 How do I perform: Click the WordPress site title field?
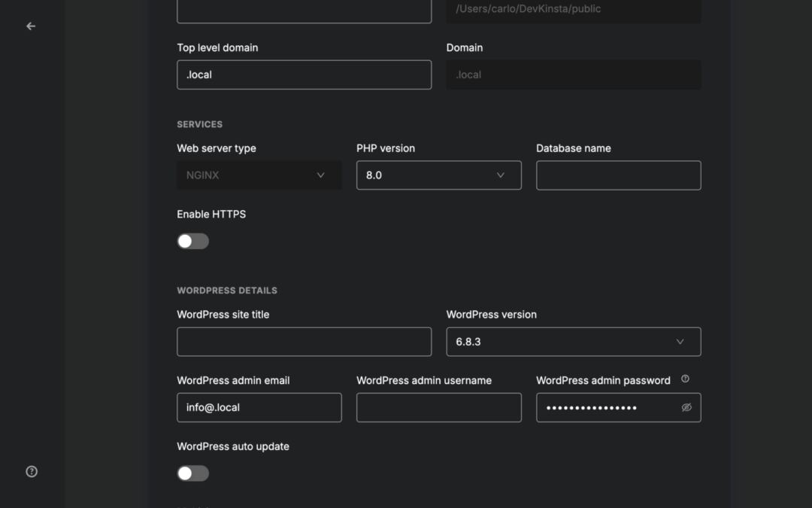point(304,341)
